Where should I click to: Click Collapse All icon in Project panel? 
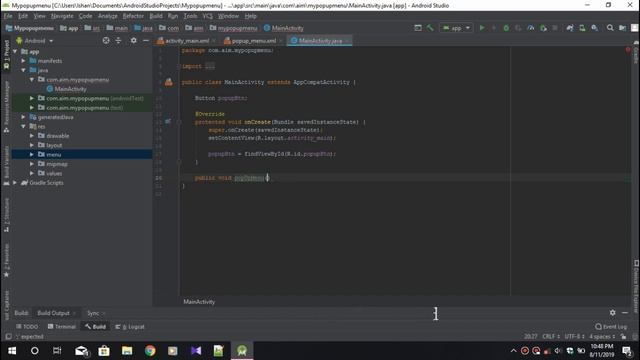pyautogui.click(x=118, y=40)
